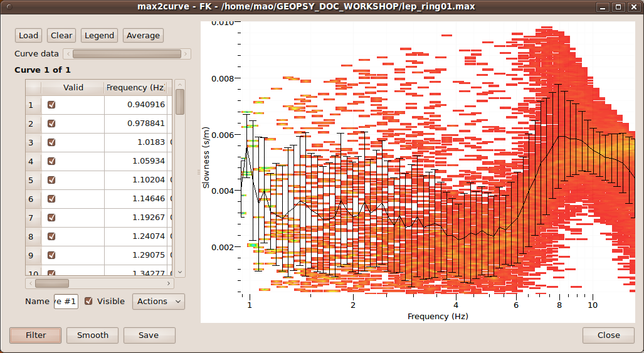
Task: Click the Curve data slider handle
Action: [x=127, y=54]
